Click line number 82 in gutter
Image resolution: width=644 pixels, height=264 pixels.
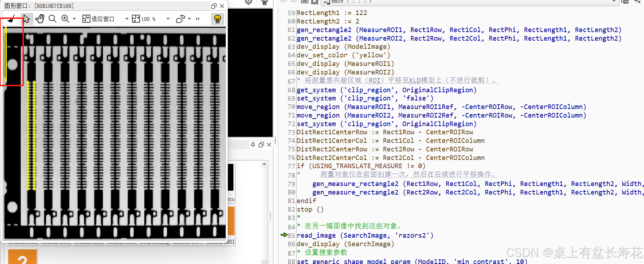[291, 209]
